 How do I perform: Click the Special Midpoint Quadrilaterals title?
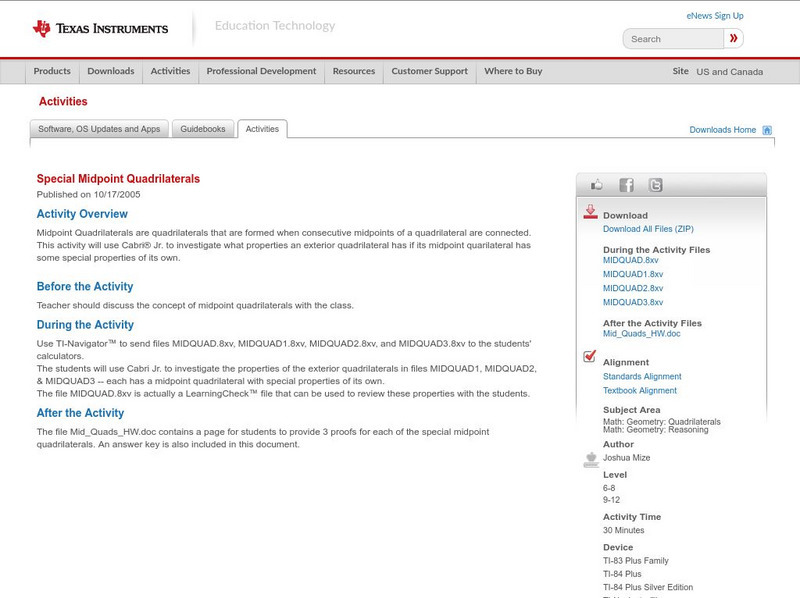point(118,179)
